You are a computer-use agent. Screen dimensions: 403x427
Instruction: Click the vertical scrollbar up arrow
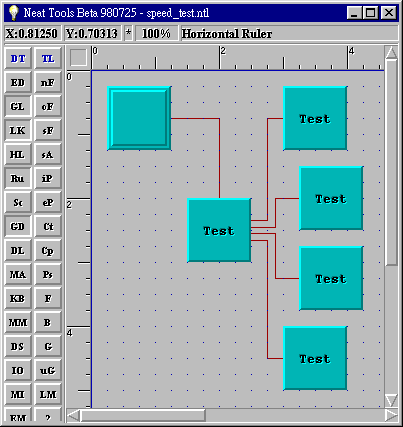[x=391, y=53]
